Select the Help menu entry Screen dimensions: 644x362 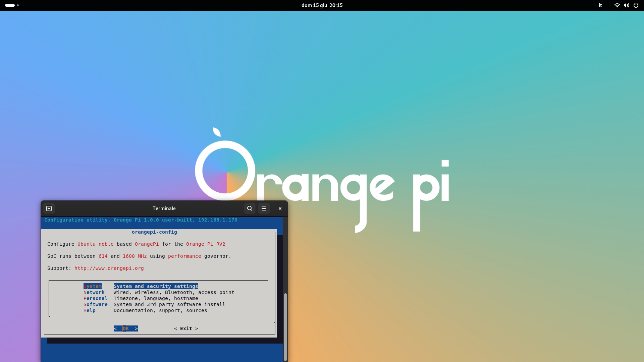click(x=90, y=310)
